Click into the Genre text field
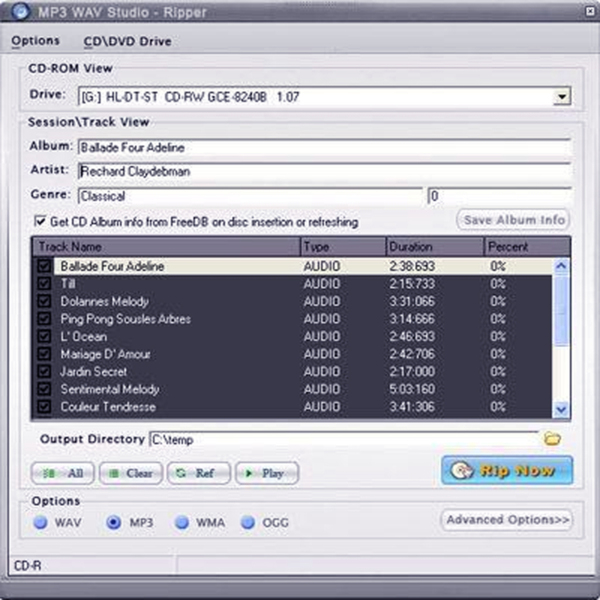 click(x=250, y=196)
